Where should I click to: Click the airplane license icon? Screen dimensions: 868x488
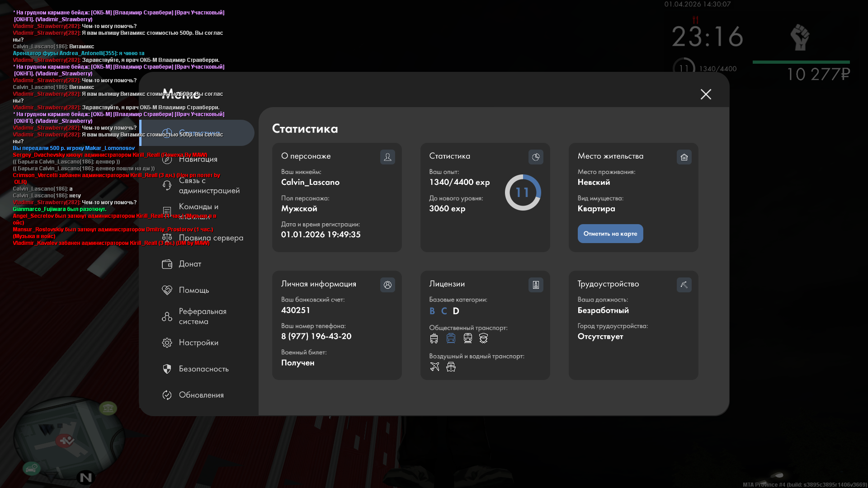[x=434, y=367]
